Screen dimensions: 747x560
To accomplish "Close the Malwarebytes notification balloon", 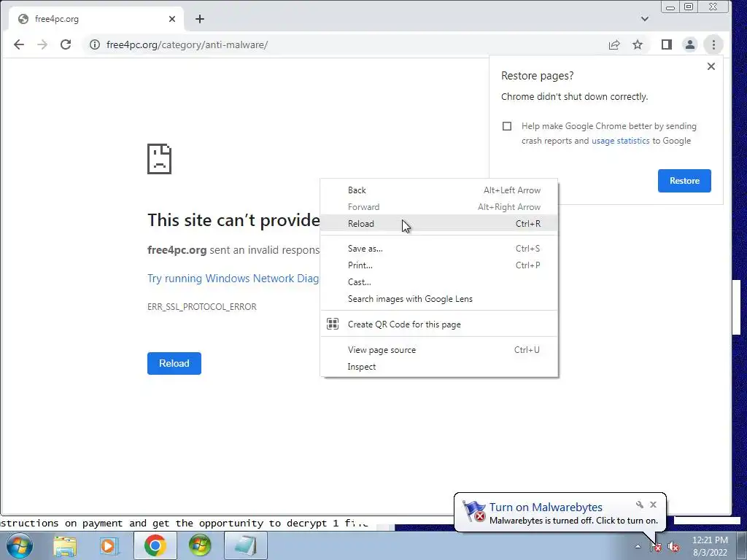I will [653, 505].
